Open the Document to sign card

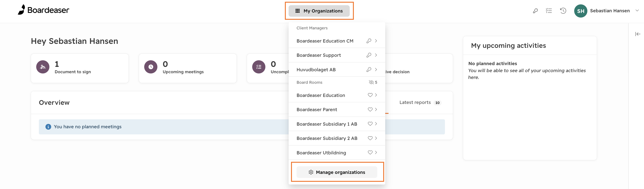tap(80, 68)
